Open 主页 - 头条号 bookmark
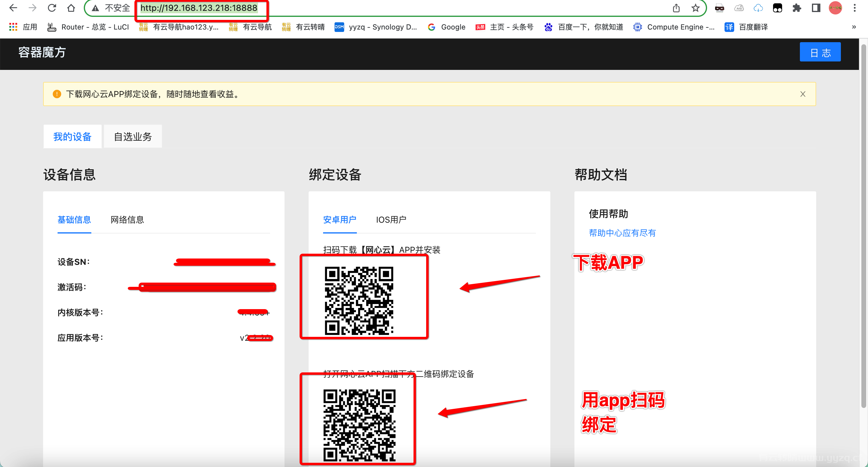This screenshot has height=467, width=868. 505,27
